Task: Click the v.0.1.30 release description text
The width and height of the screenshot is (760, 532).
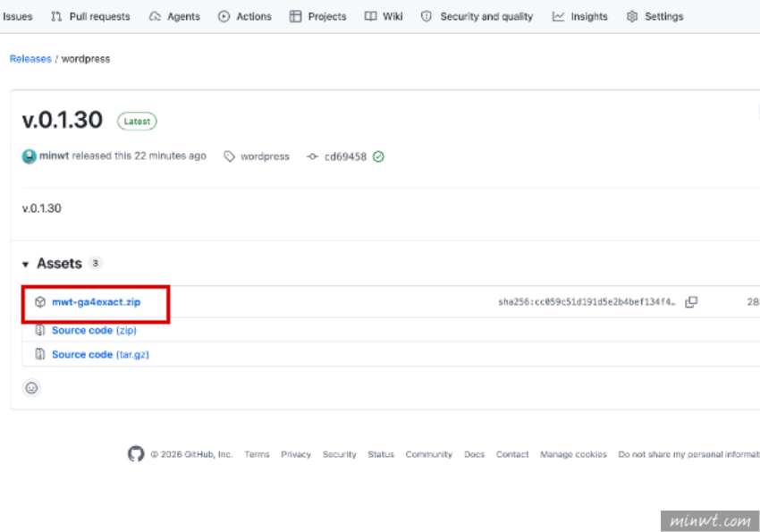Action: (42, 208)
